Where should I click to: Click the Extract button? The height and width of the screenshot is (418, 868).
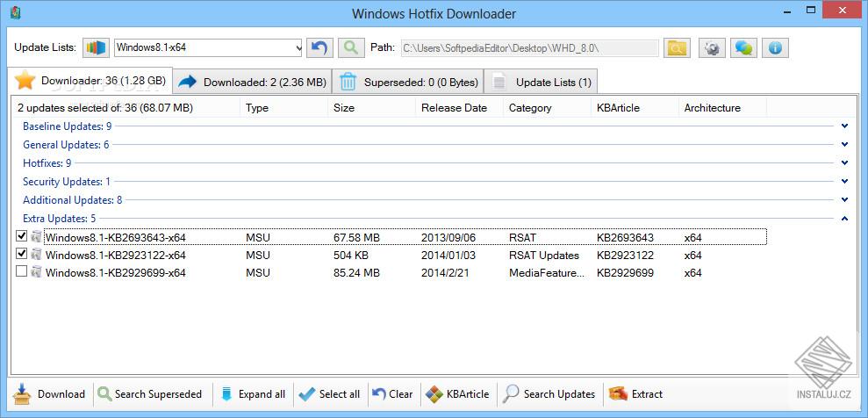[x=636, y=394]
